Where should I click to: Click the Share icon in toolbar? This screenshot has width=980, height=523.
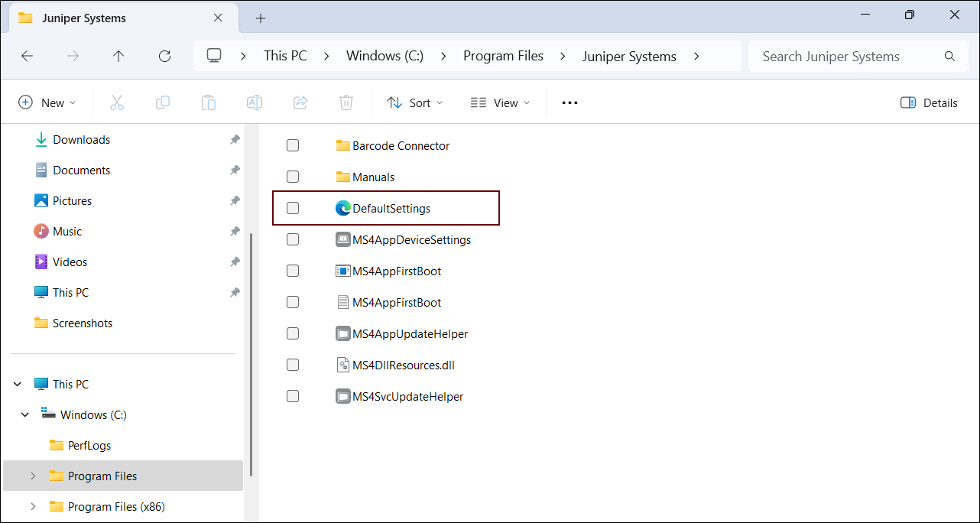300,102
